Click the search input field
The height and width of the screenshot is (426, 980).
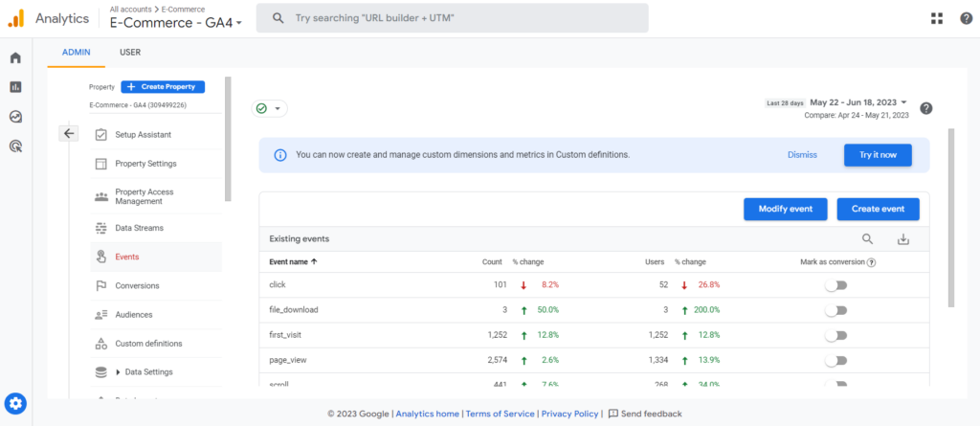pyautogui.click(x=459, y=18)
